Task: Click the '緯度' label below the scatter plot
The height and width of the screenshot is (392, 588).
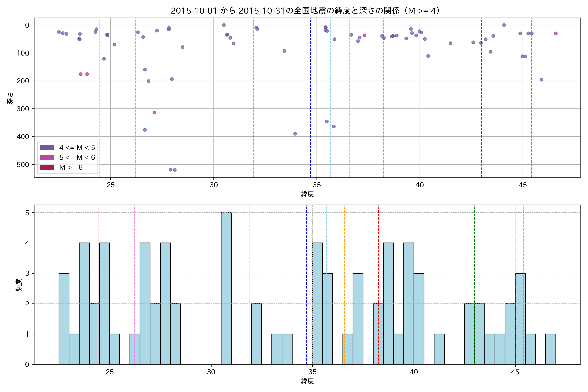Action: tap(307, 194)
